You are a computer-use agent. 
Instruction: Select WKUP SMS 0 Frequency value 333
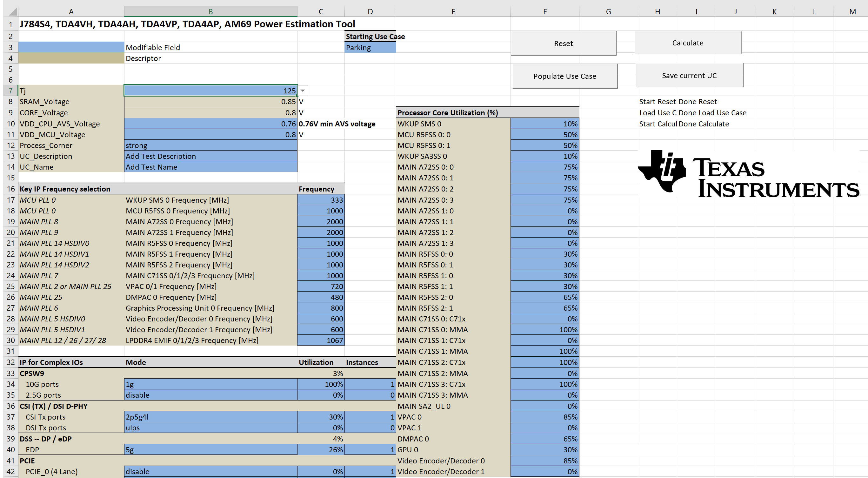321,200
